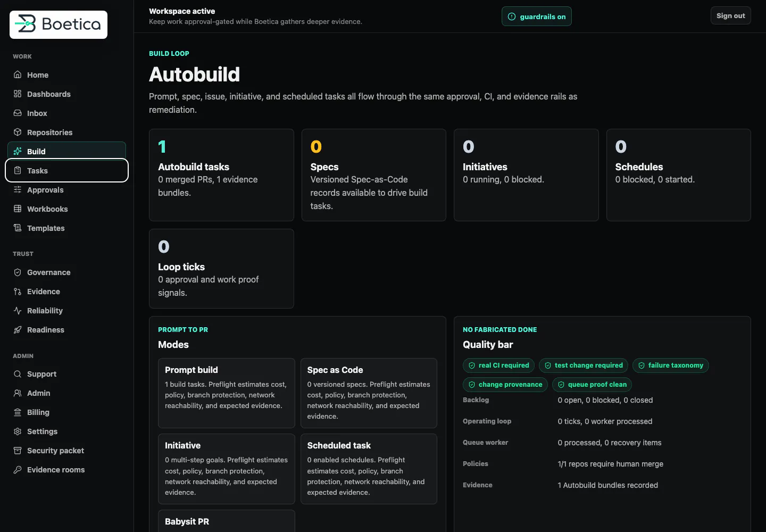Screen dimensions: 766x532
Task: Select the Spec as Code mode card
Action: click(x=369, y=393)
